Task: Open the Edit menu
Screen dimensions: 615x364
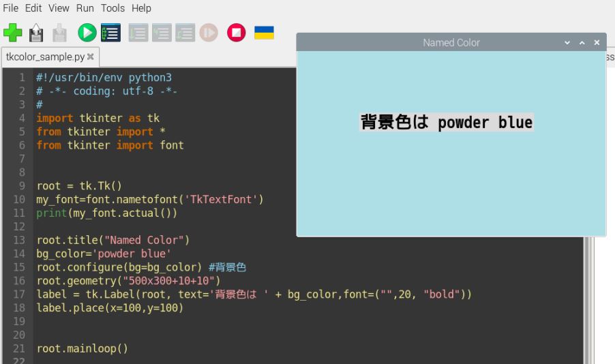Action: (33, 8)
